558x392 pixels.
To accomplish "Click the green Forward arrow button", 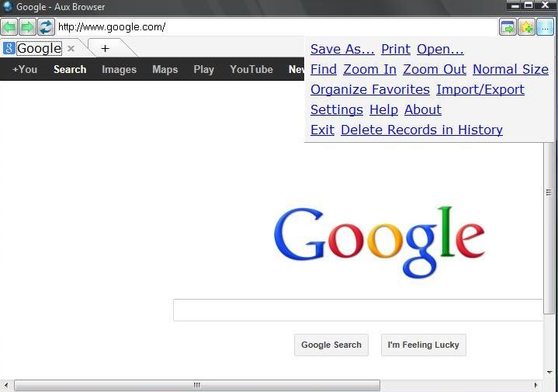I will click(x=28, y=27).
